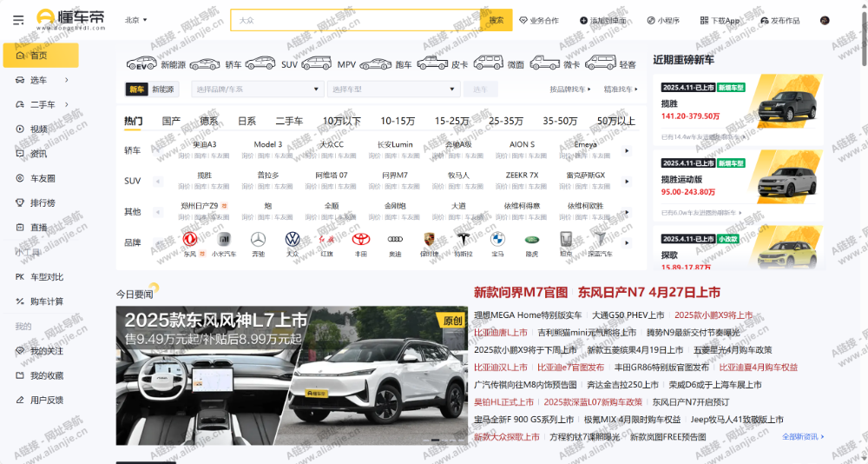Select the SUV car type icon
Viewport: 868px width, 464px height.
coord(260,63)
